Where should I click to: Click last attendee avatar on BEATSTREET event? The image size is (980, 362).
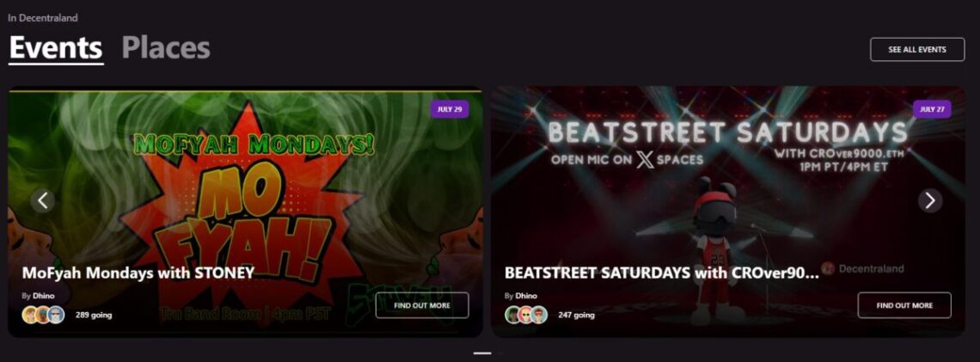tap(539, 315)
